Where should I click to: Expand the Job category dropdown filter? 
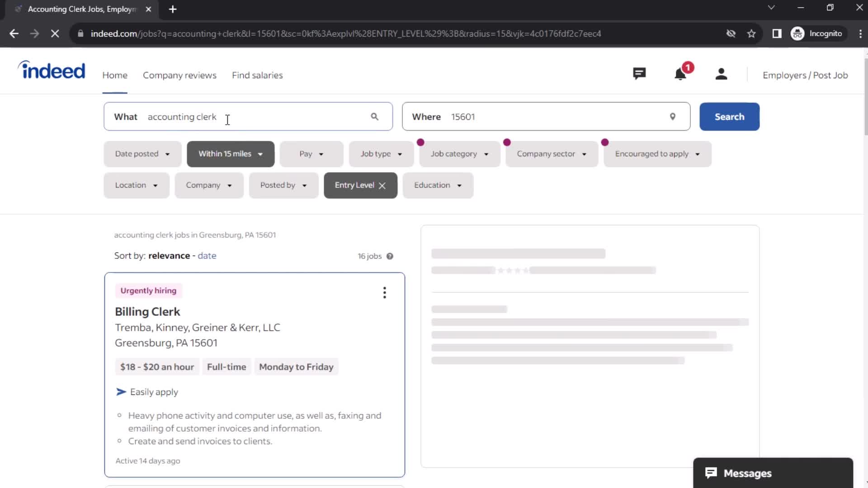(x=460, y=154)
